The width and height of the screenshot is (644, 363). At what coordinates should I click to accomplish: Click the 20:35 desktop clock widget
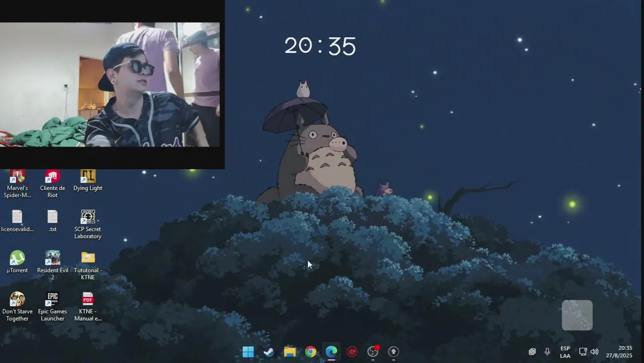point(320,46)
